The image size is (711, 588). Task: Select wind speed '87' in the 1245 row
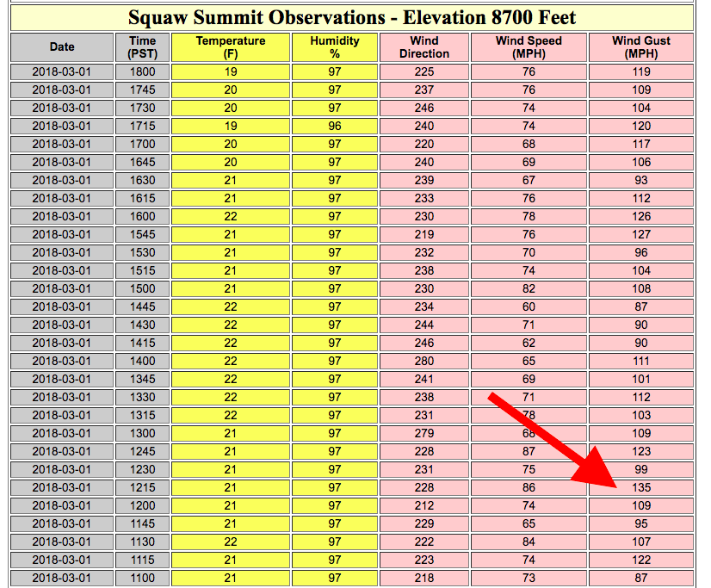coord(529,451)
